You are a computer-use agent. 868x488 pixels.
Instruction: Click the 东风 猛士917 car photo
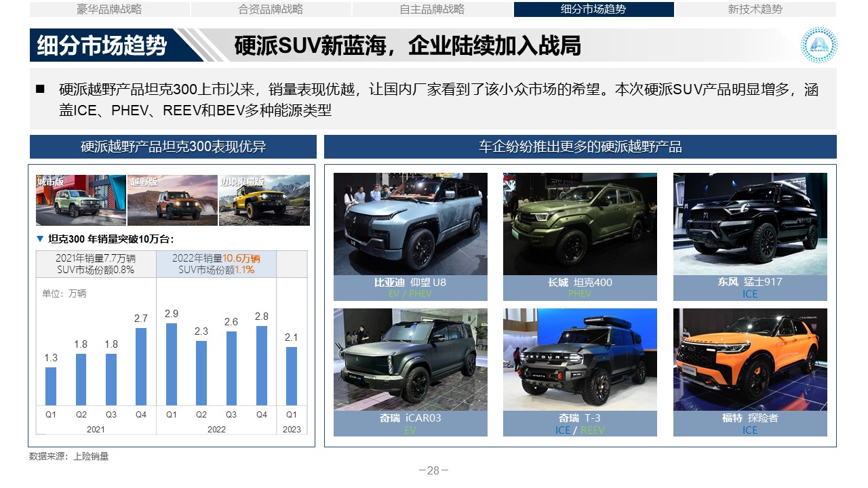click(750, 224)
